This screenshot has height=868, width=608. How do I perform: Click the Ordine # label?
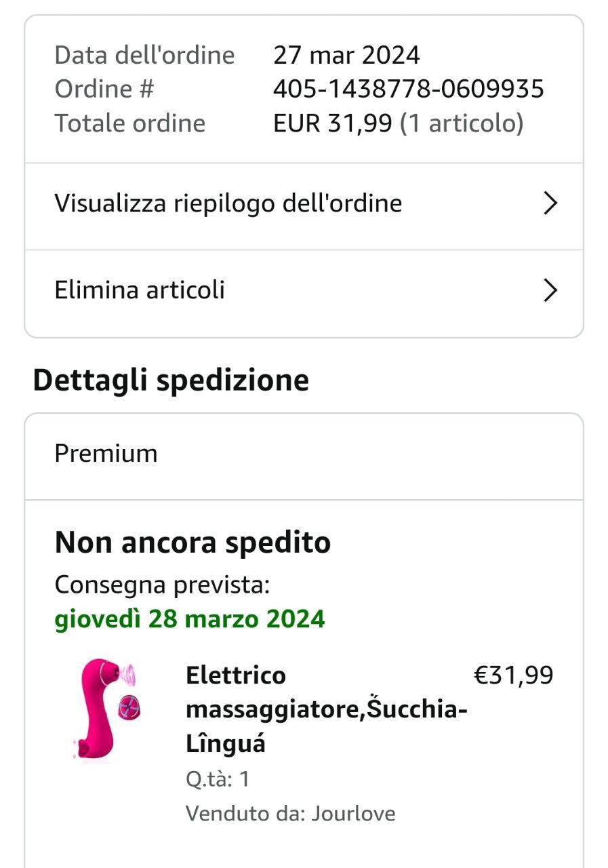tap(104, 89)
